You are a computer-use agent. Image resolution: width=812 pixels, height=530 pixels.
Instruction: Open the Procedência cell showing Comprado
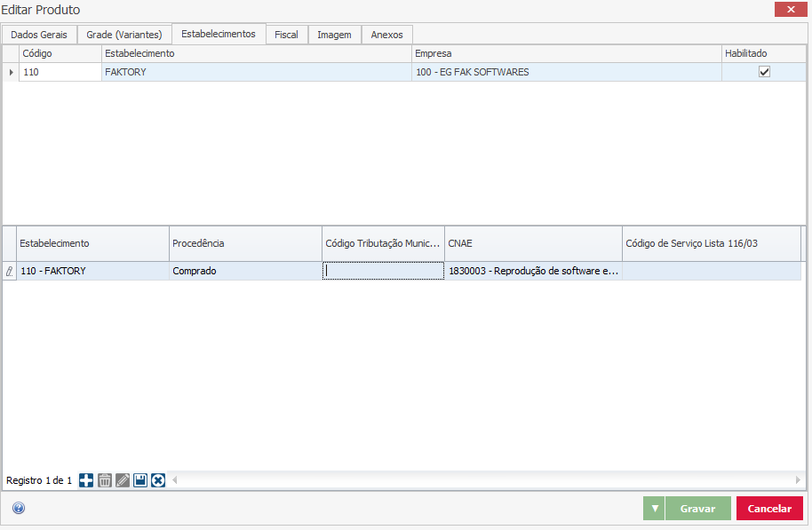coord(244,272)
